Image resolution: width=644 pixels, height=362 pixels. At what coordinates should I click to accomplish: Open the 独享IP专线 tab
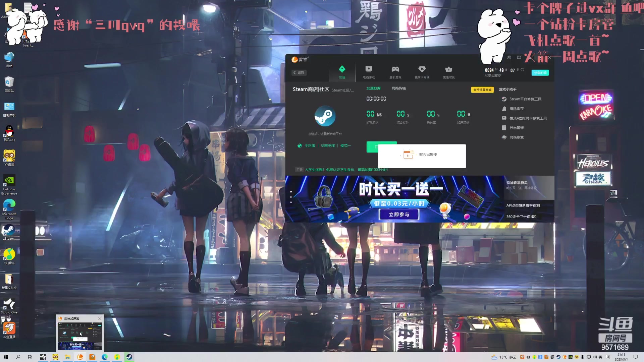(422, 72)
